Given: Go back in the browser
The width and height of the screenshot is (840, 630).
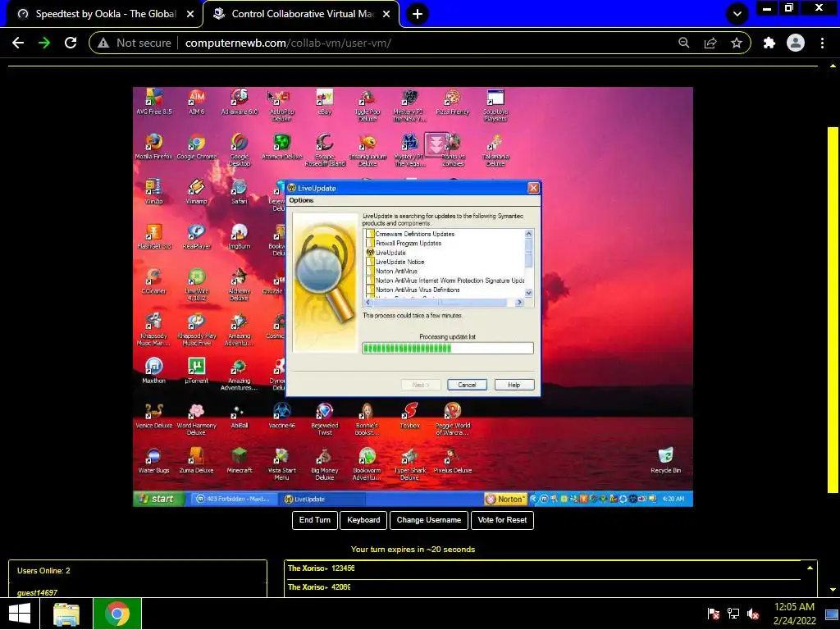Looking at the screenshot, I should (18, 43).
